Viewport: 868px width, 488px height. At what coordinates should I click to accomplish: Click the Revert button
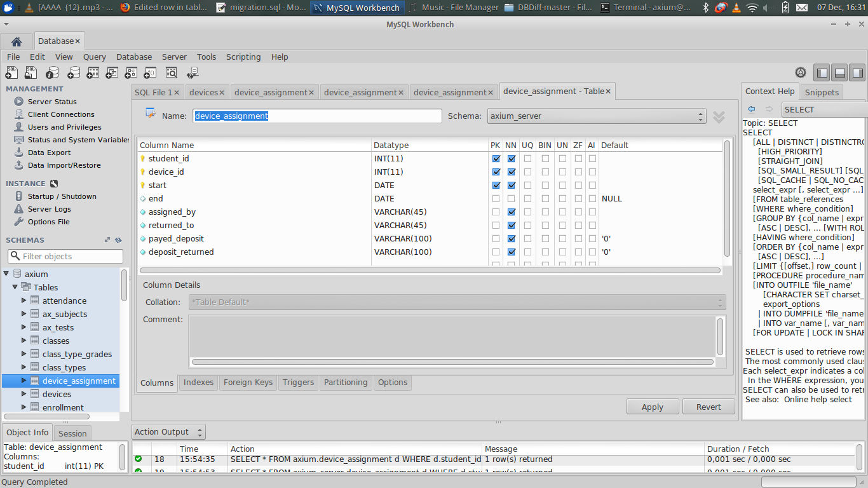click(x=709, y=407)
